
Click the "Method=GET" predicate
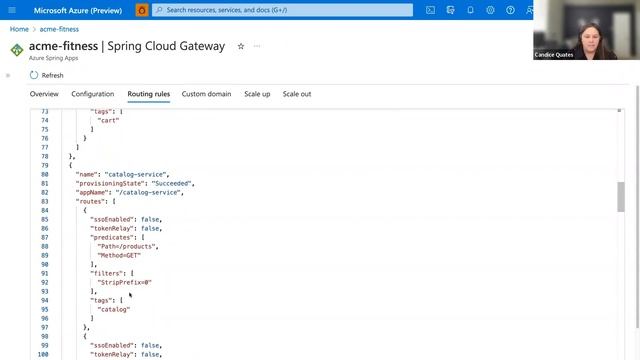(x=119, y=255)
